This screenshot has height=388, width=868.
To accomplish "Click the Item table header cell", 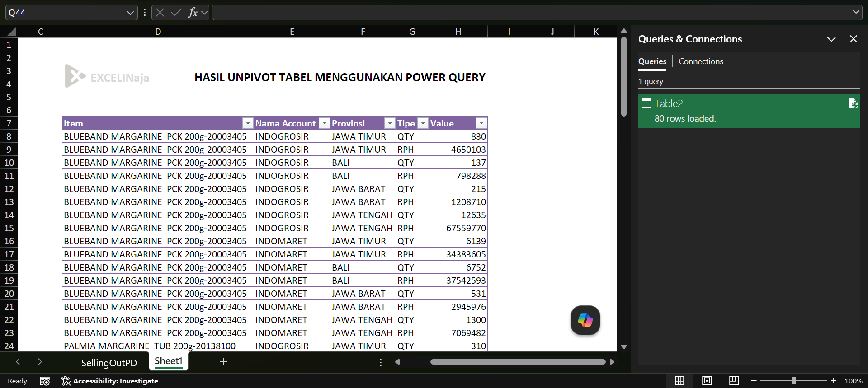I will [158, 123].
